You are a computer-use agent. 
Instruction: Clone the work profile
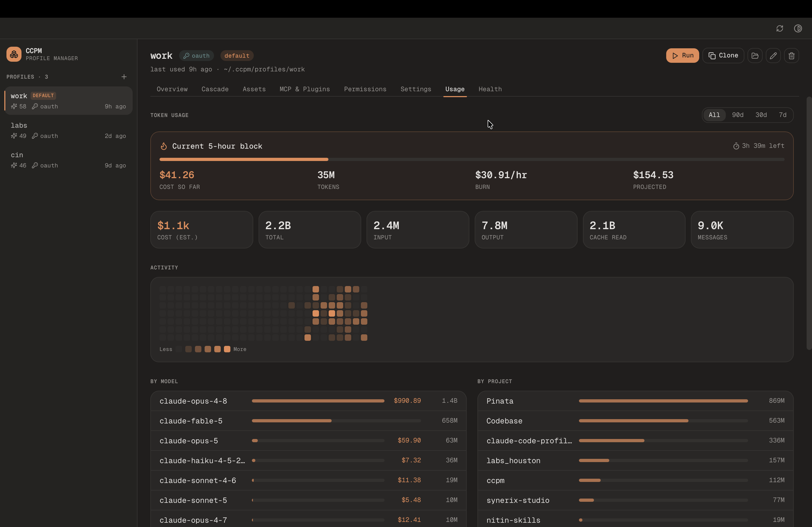pyautogui.click(x=723, y=56)
